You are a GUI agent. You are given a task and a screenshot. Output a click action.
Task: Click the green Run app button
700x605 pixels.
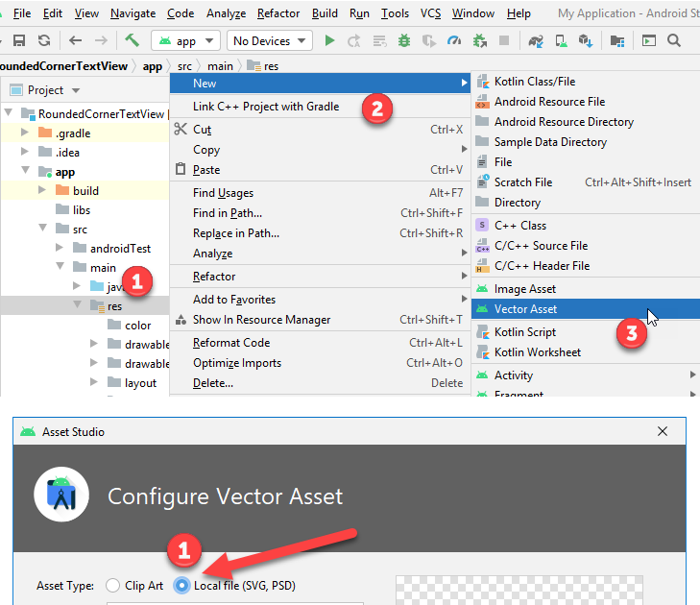329,40
